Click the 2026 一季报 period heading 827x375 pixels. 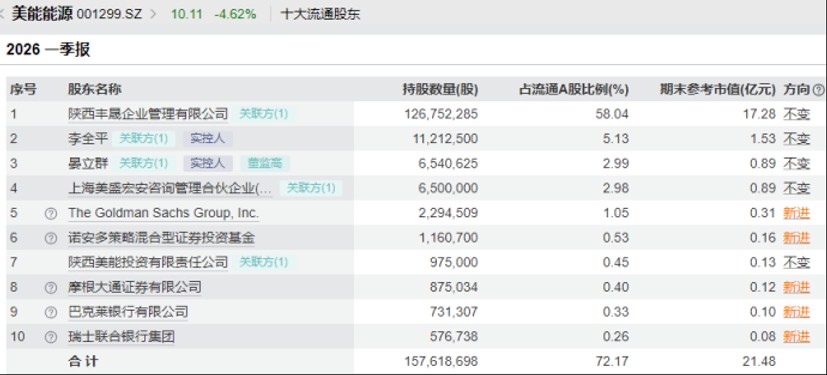pos(49,50)
